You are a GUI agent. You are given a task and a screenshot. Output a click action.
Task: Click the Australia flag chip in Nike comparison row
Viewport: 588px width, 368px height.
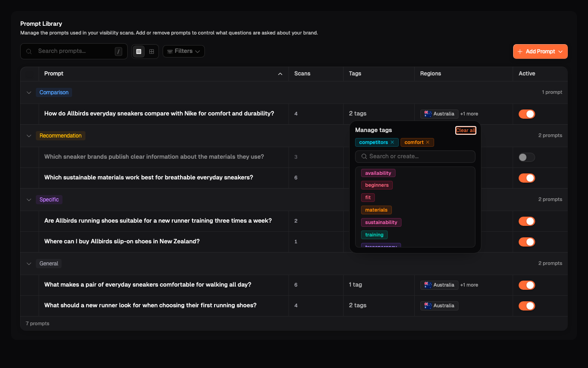point(439,114)
